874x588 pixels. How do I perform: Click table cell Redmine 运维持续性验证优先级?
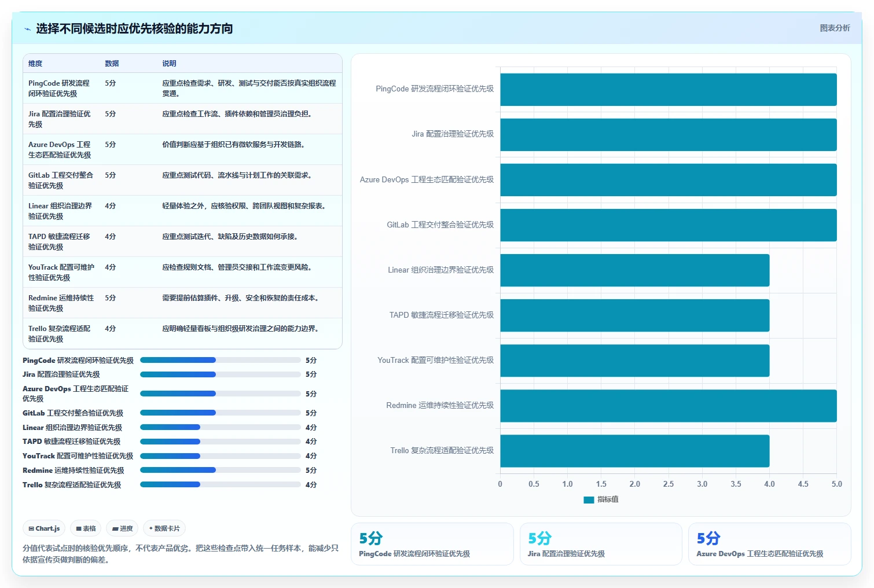[x=61, y=303]
